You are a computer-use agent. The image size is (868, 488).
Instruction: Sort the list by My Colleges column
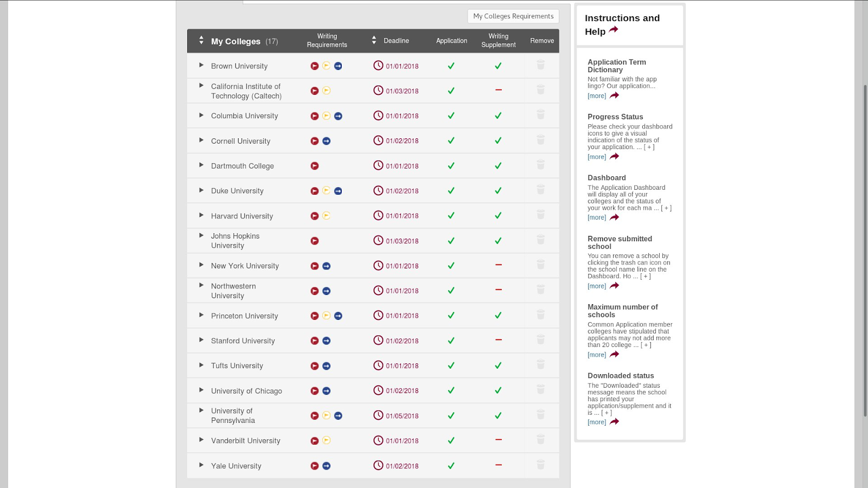[x=201, y=41]
